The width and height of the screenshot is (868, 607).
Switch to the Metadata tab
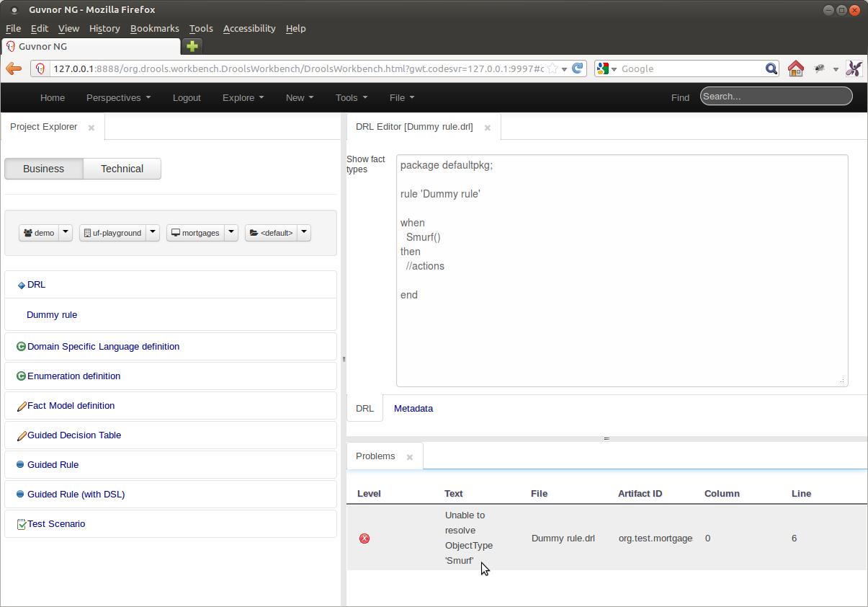(413, 408)
